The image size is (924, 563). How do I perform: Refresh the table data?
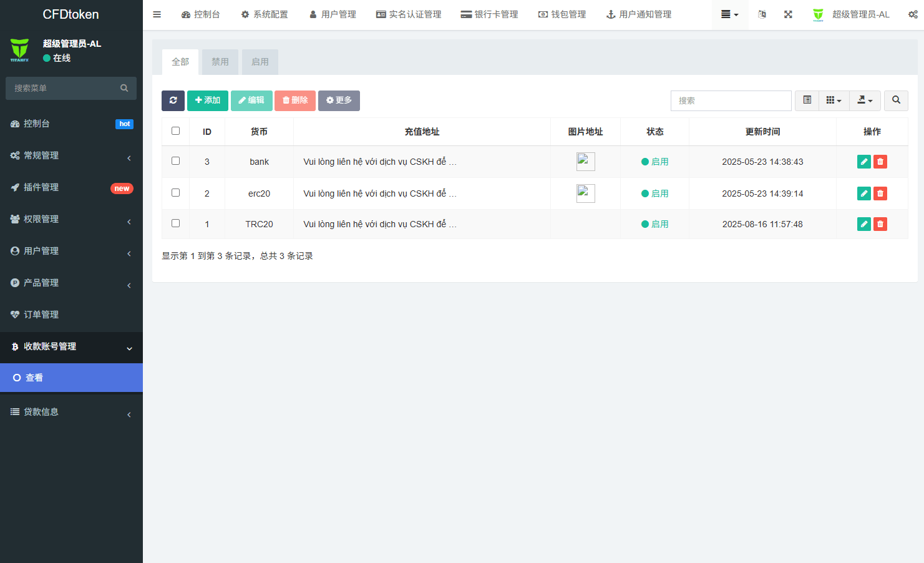(173, 100)
